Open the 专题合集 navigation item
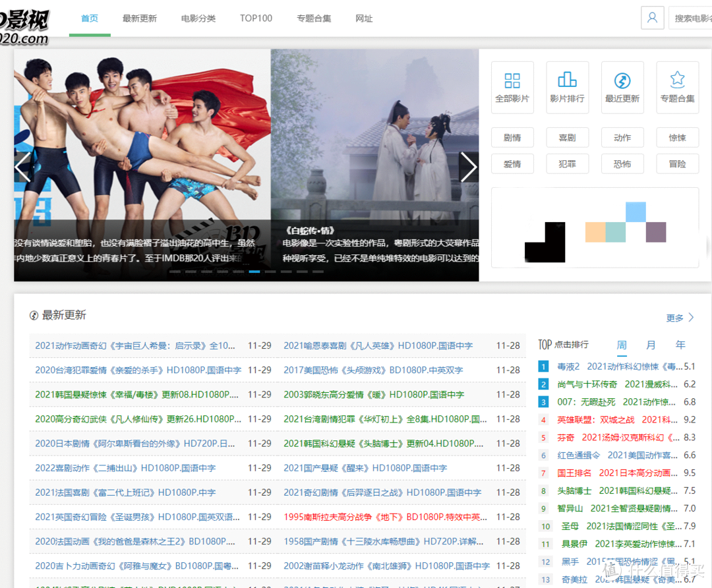Viewport: 712px width, 588px height. 314,18
